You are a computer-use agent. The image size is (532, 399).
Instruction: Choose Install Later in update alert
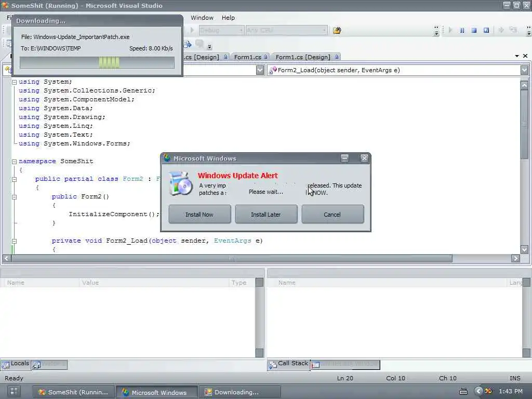pyautogui.click(x=266, y=214)
